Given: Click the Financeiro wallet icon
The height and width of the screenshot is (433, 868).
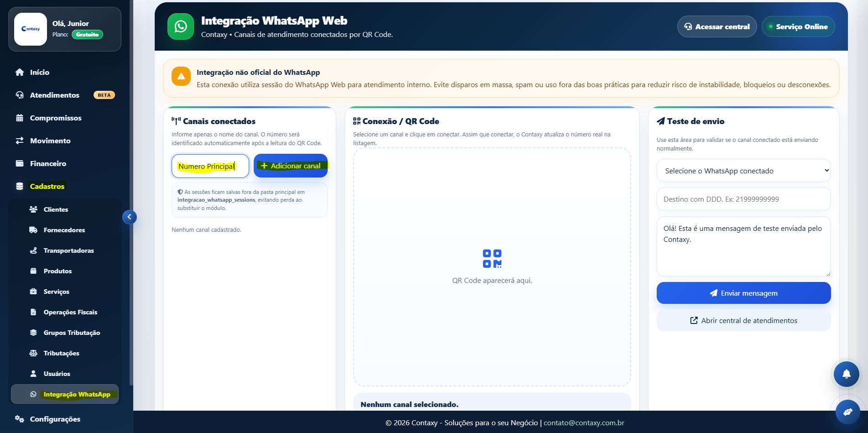Looking at the screenshot, I should click(x=20, y=163).
